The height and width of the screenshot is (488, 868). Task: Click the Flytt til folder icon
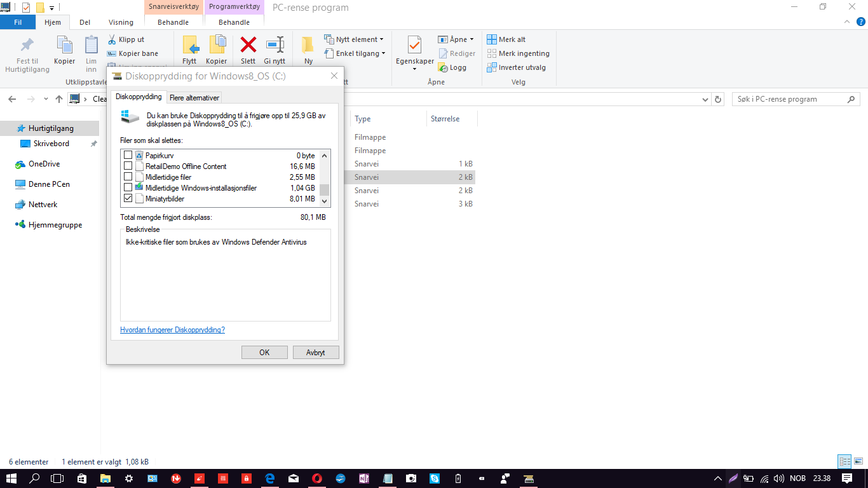click(190, 44)
